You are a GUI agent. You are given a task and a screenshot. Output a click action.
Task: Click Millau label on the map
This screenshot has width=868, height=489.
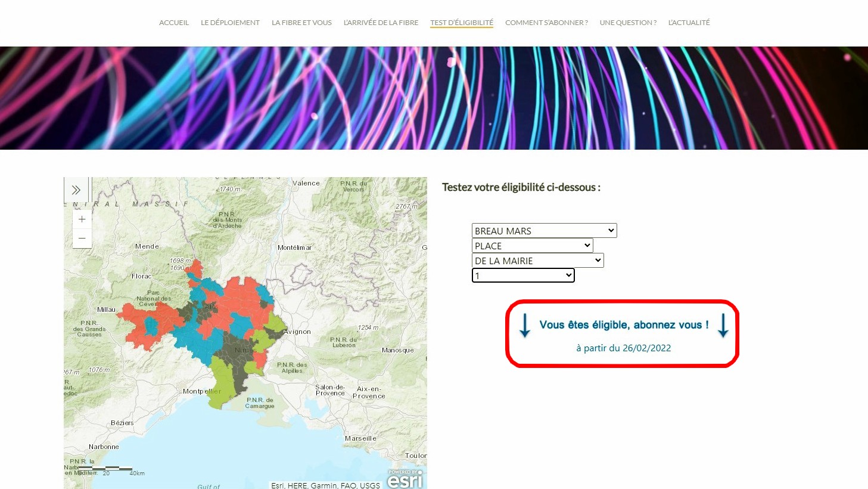click(x=106, y=310)
